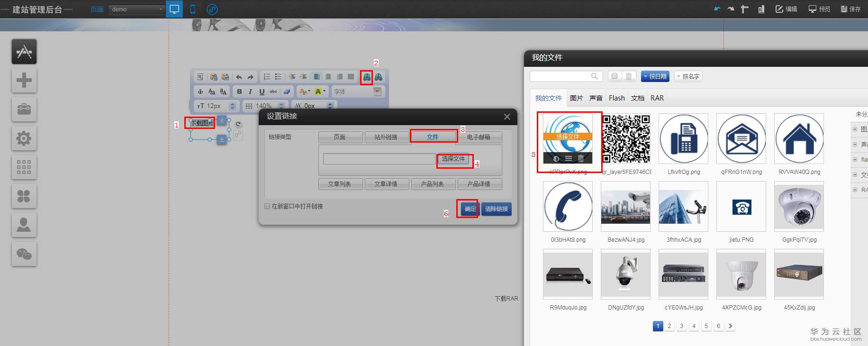
Task: Select the 页面 link type tab
Action: [x=340, y=137]
